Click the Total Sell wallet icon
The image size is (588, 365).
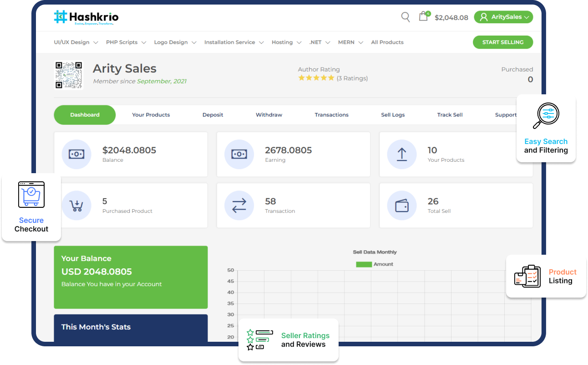401,206
